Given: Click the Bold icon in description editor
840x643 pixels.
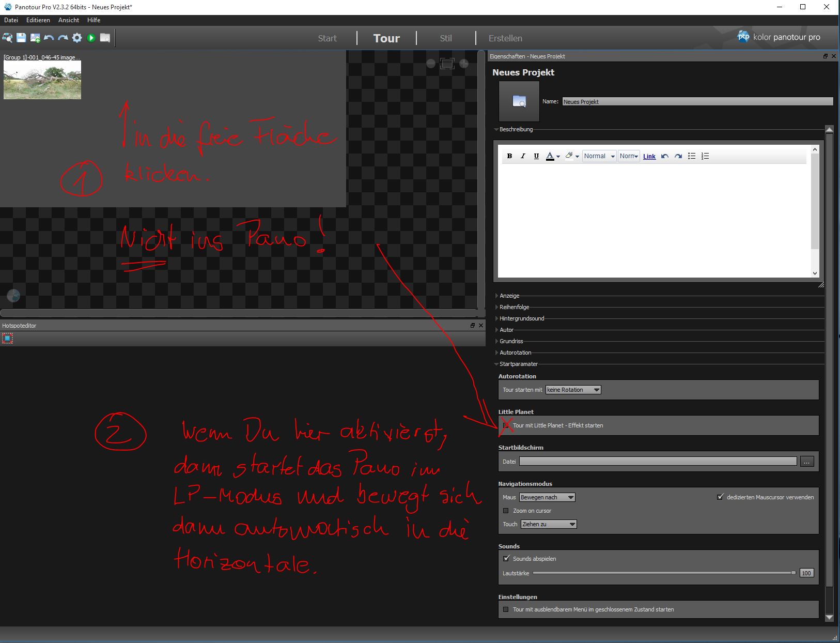Looking at the screenshot, I should (509, 156).
